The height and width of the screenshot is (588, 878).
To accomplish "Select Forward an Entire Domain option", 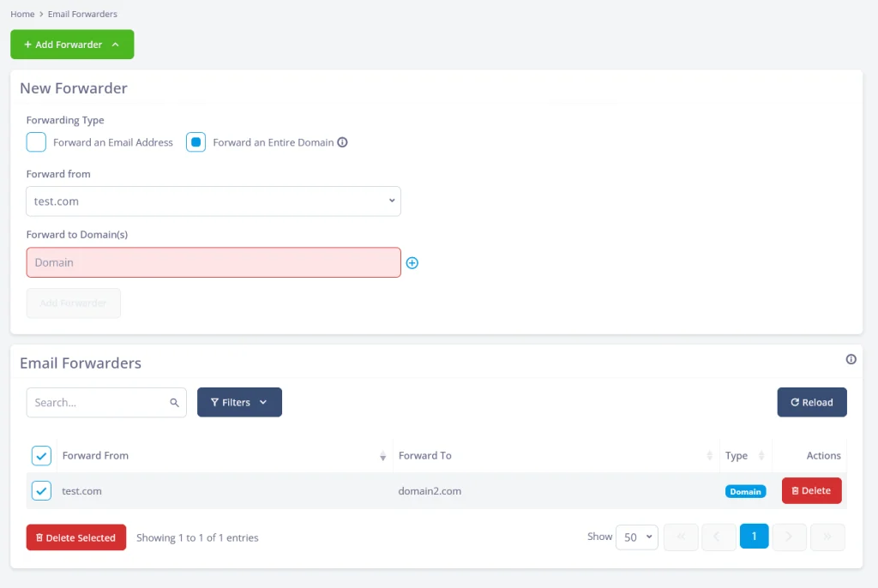I will pyautogui.click(x=196, y=142).
